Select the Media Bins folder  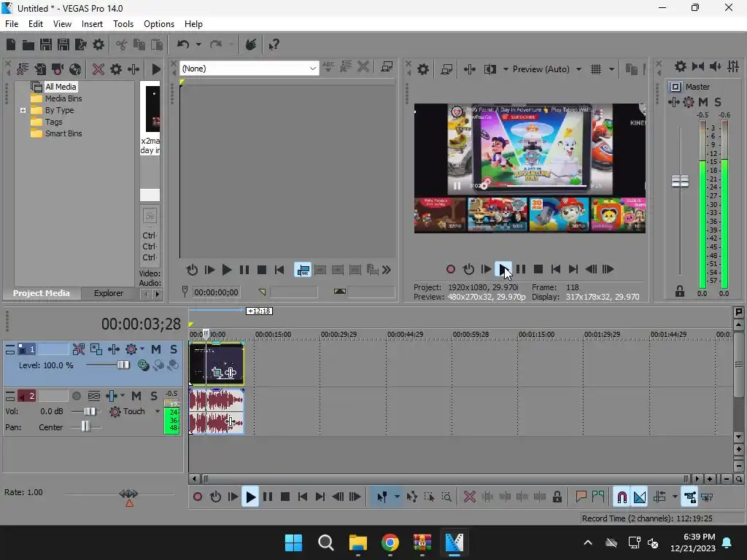coord(63,98)
